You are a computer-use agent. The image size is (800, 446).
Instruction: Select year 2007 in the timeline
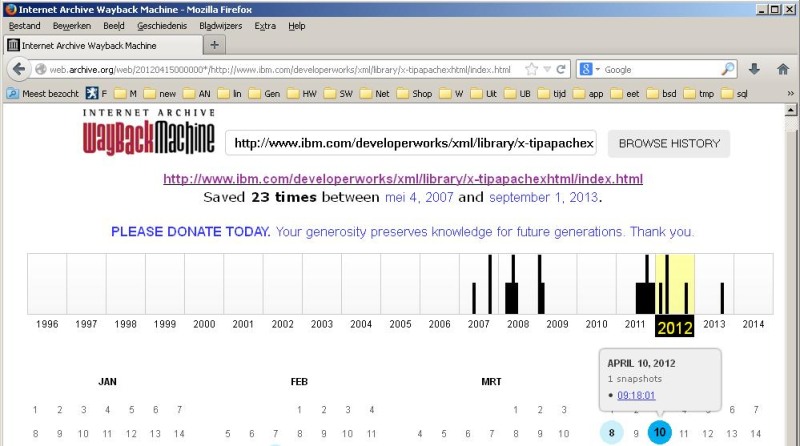479,324
